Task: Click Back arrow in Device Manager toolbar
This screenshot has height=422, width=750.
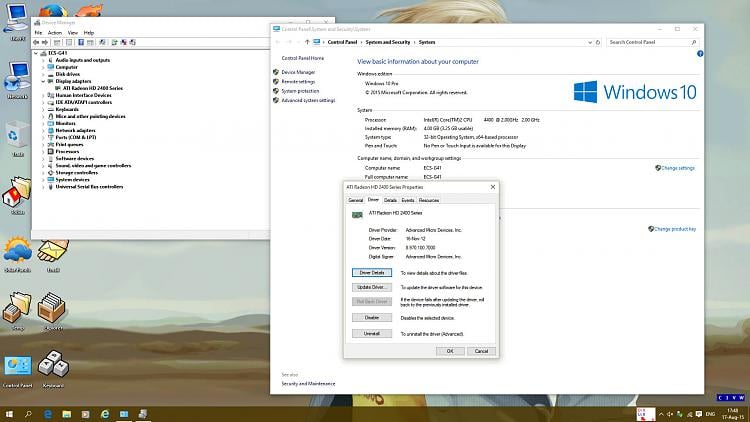Action: 36,43
